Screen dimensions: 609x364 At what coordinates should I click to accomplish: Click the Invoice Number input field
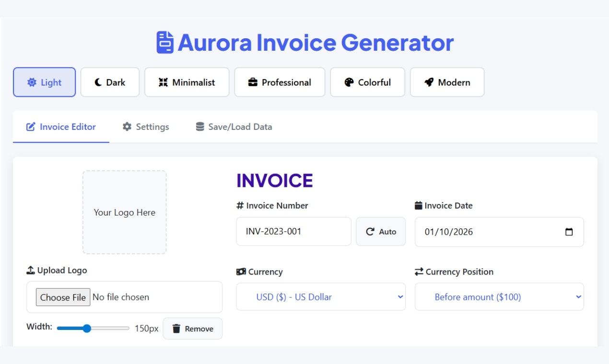[293, 231]
